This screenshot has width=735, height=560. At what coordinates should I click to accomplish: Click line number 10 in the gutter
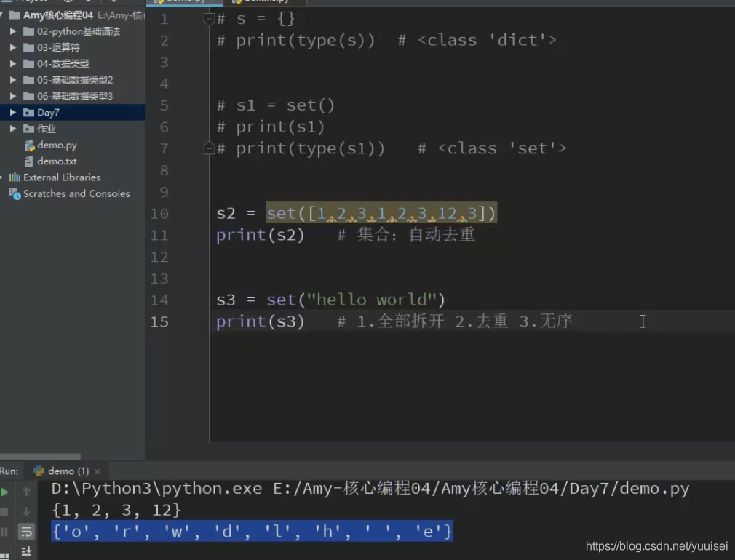pyautogui.click(x=159, y=214)
